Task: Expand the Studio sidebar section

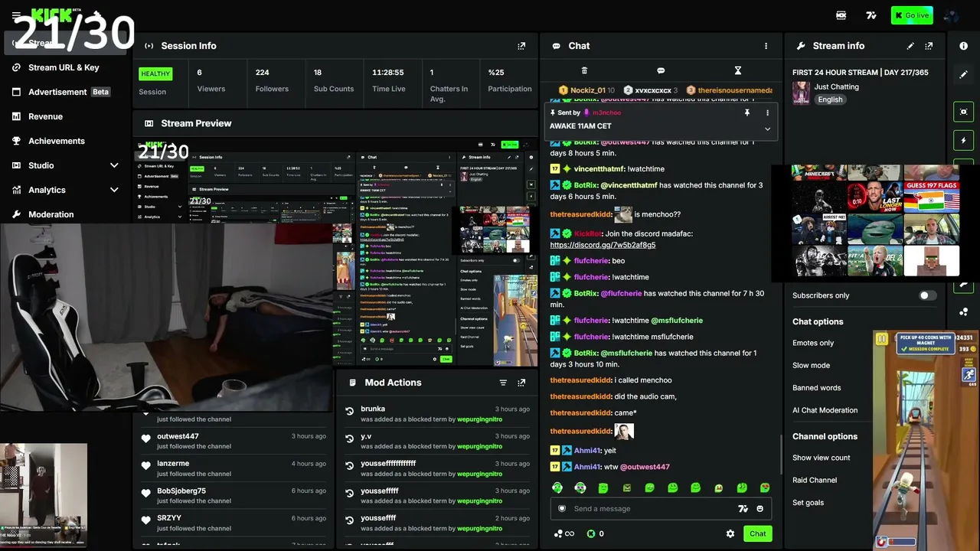Action: pyautogui.click(x=114, y=165)
